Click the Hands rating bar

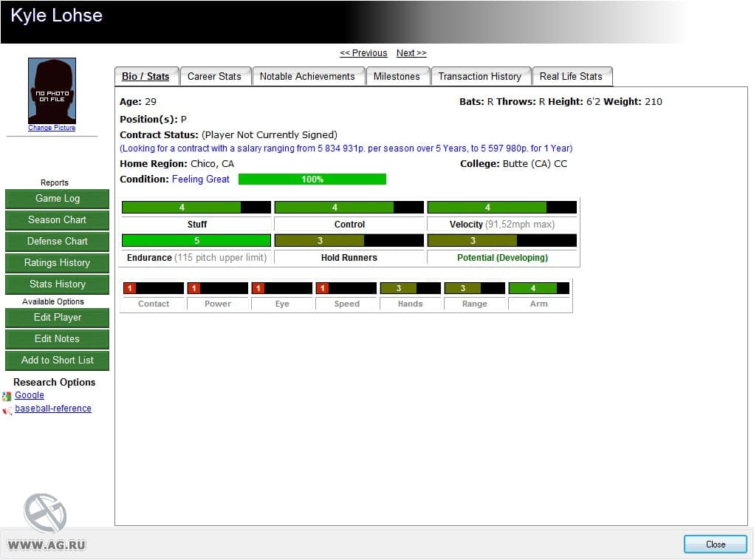point(410,288)
